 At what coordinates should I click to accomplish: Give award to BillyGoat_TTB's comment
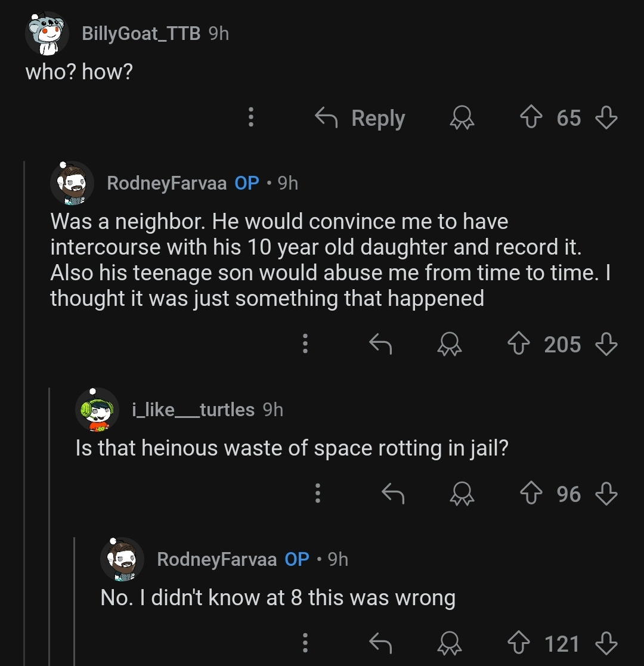tap(462, 119)
